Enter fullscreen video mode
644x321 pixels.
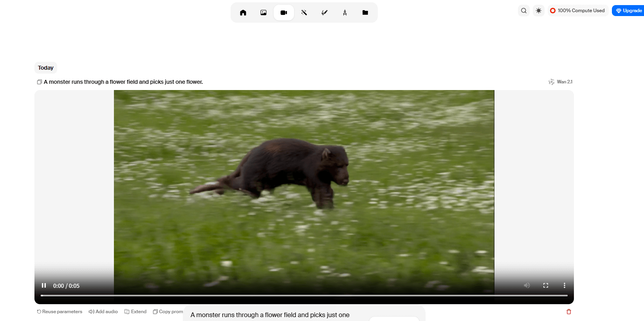546,285
